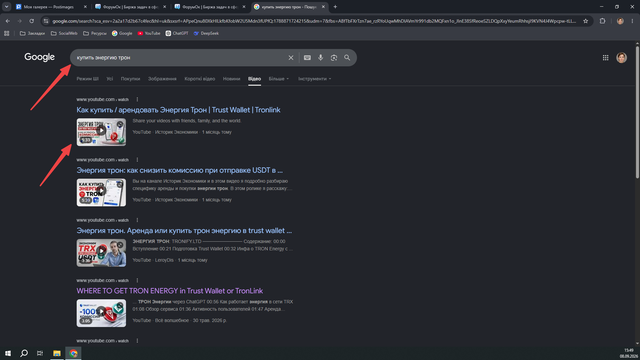640x360 pixels.
Task: Close the first ФорумОк tab
Action: coord(164,7)
